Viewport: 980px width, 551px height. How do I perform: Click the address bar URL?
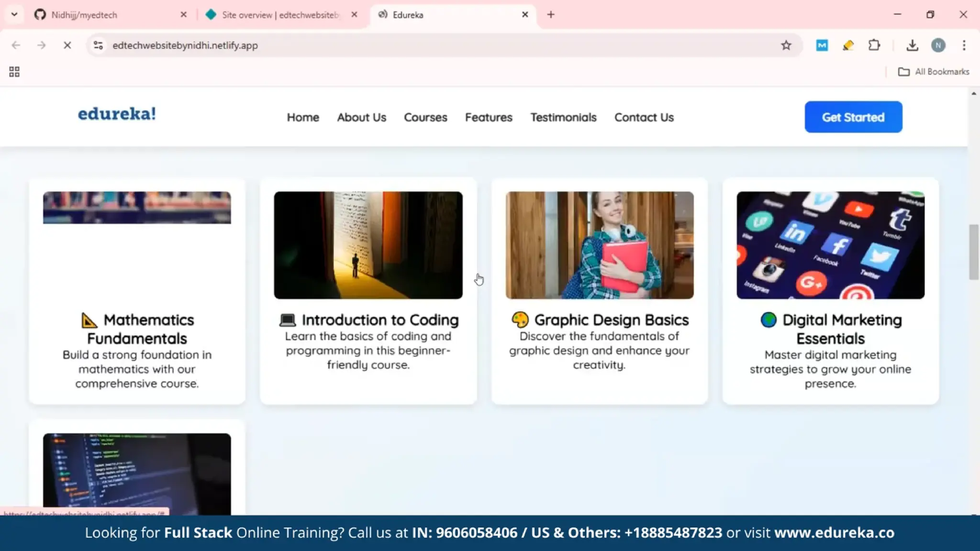tap(185, 45)
